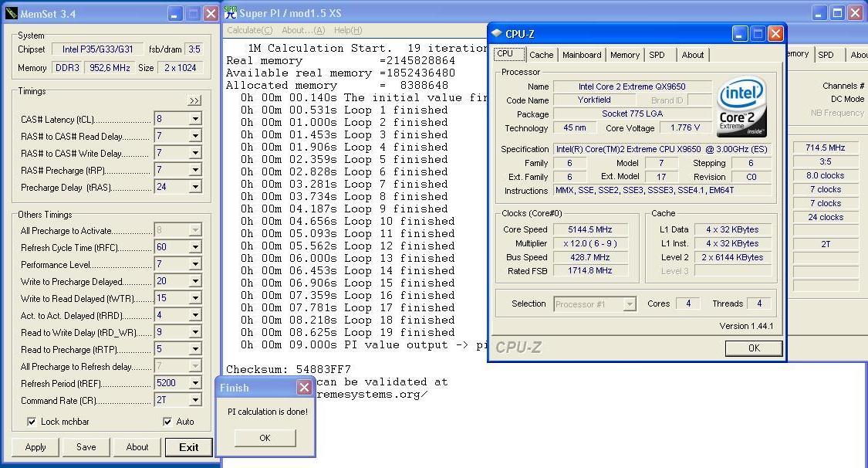Click the Rated FSB 1714.8 MHz value

(589, 271)
